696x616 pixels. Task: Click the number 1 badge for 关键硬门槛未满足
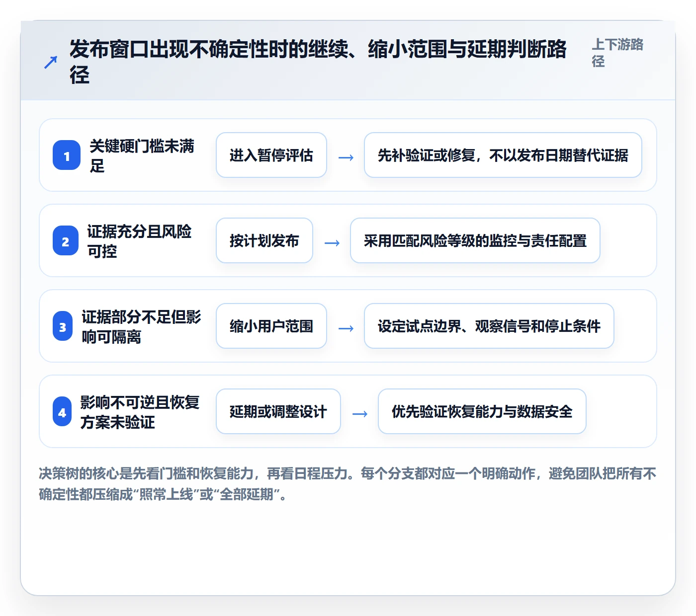coord(67,155)
